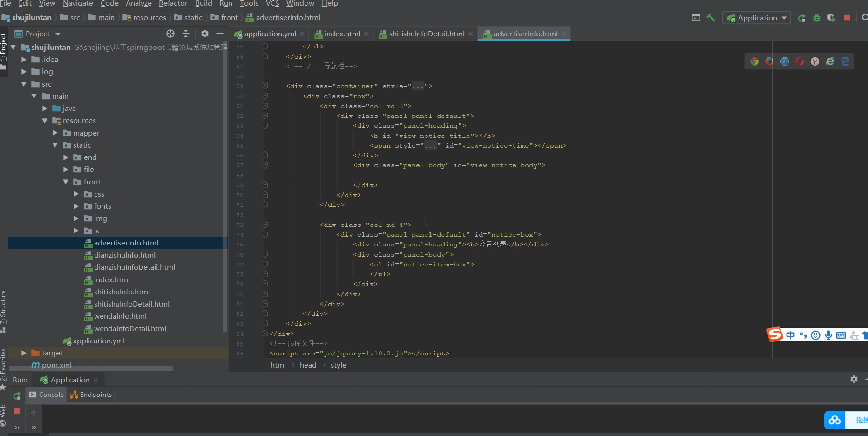Toggle code folding on line 59 container div
Viewport: 868px width, 436px height.
(x=265, y=86)
